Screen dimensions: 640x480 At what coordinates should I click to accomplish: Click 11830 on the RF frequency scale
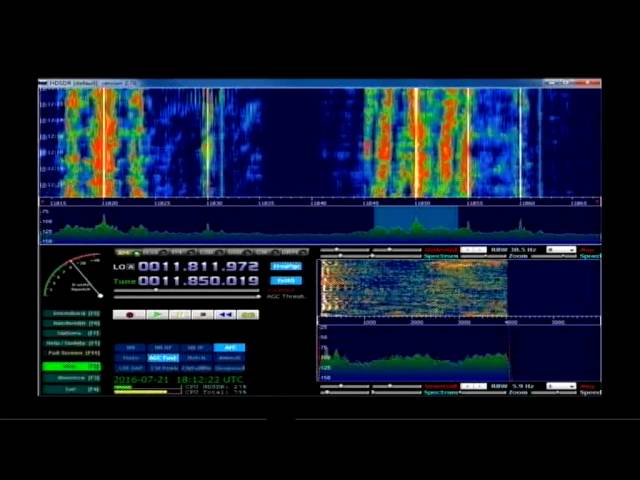tap(214, 203)
